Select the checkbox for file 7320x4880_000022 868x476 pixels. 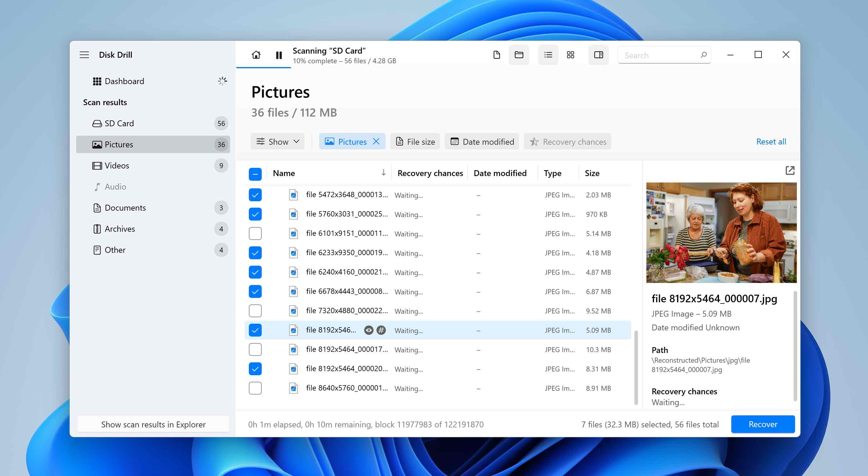255,310
